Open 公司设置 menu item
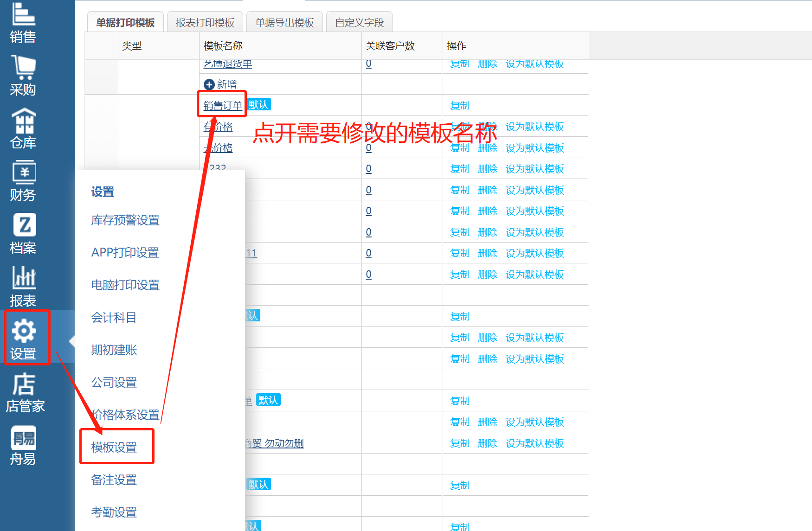 pos(114,383)
